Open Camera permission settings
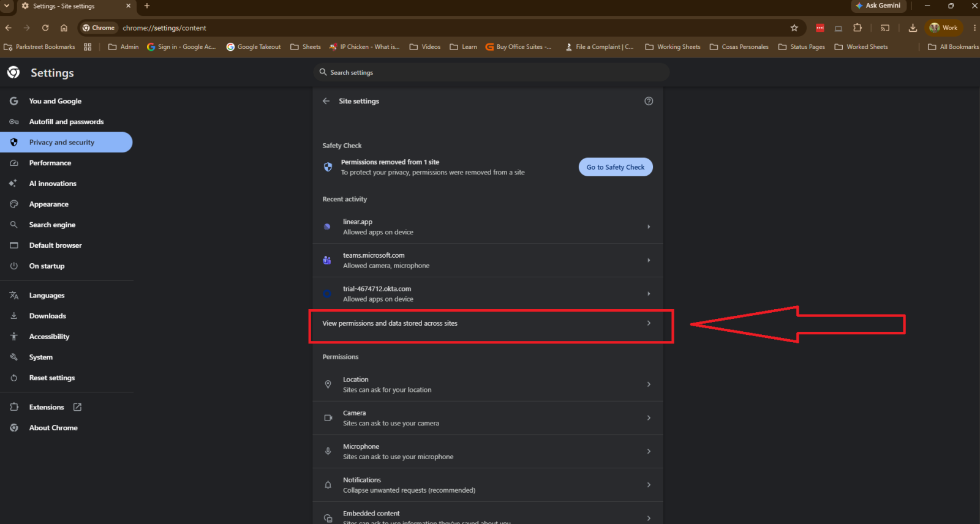 488,418
